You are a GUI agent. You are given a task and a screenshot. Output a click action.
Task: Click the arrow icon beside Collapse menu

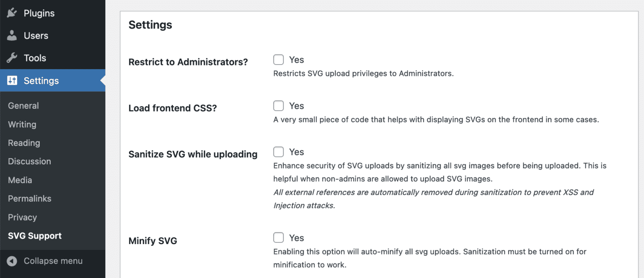(x=13, y=261)
